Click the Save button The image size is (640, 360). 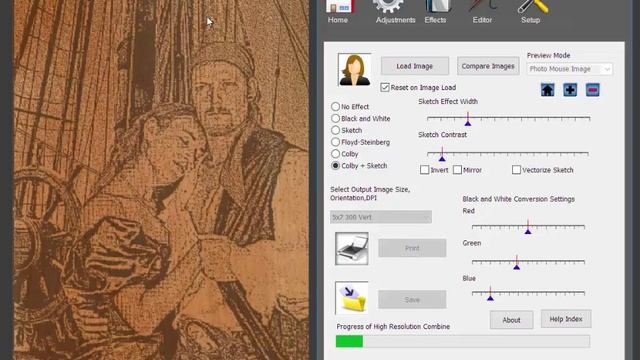[412, 300]
